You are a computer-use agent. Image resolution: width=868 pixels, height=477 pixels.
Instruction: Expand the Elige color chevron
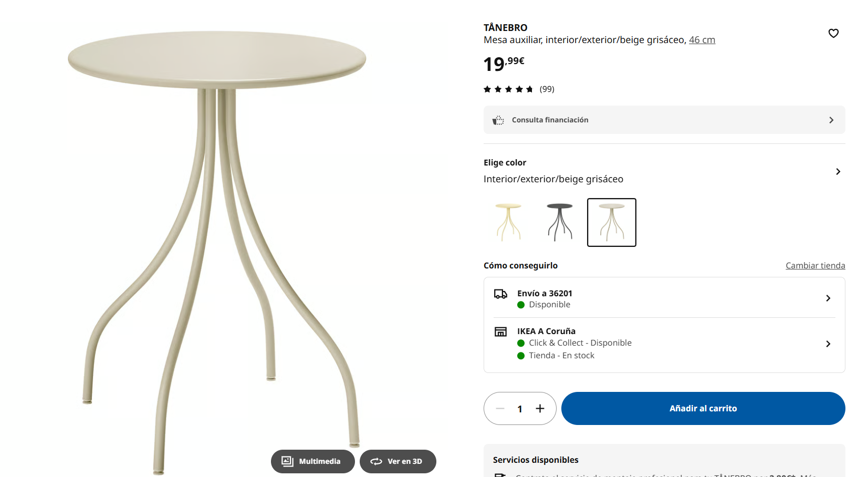(x=838, y=172)
